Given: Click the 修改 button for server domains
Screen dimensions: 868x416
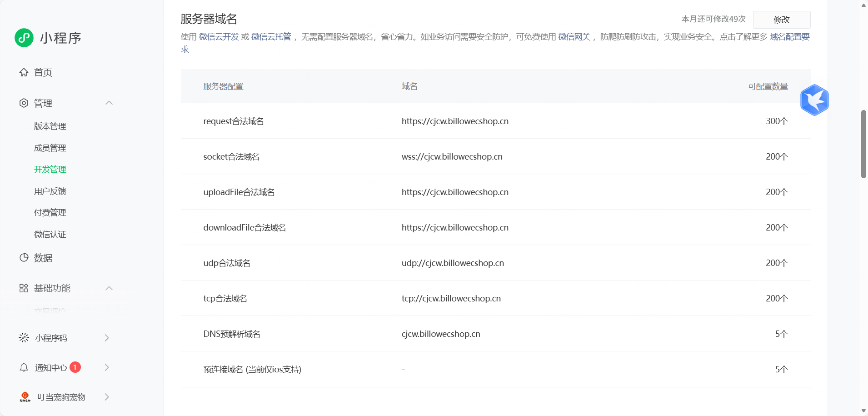Looking at the screenshot, I should [x=781, y=20].
